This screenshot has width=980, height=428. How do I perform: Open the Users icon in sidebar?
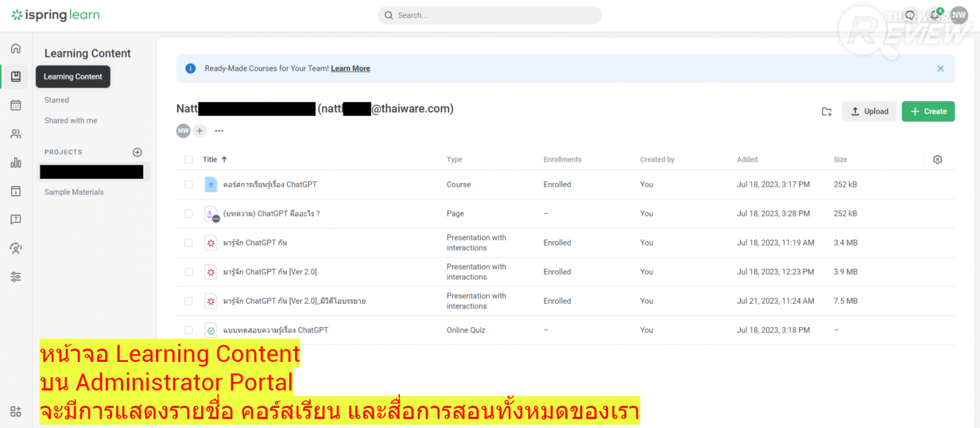[16, 134]
